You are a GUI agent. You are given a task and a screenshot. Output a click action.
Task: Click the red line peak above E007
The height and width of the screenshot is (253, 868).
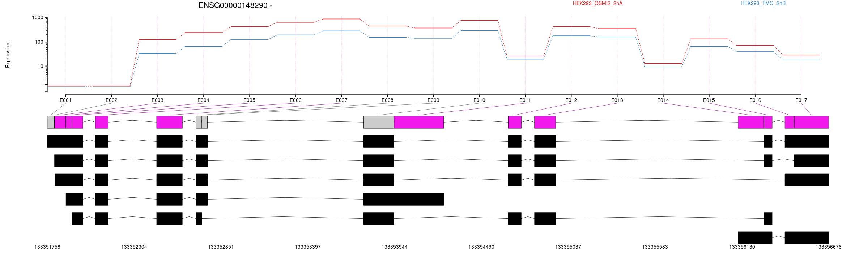click(341, 19)
